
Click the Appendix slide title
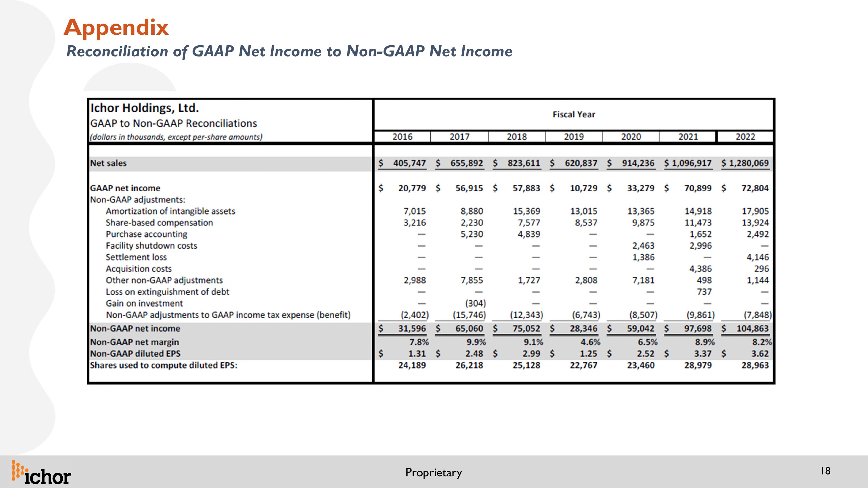click(116, 27)
